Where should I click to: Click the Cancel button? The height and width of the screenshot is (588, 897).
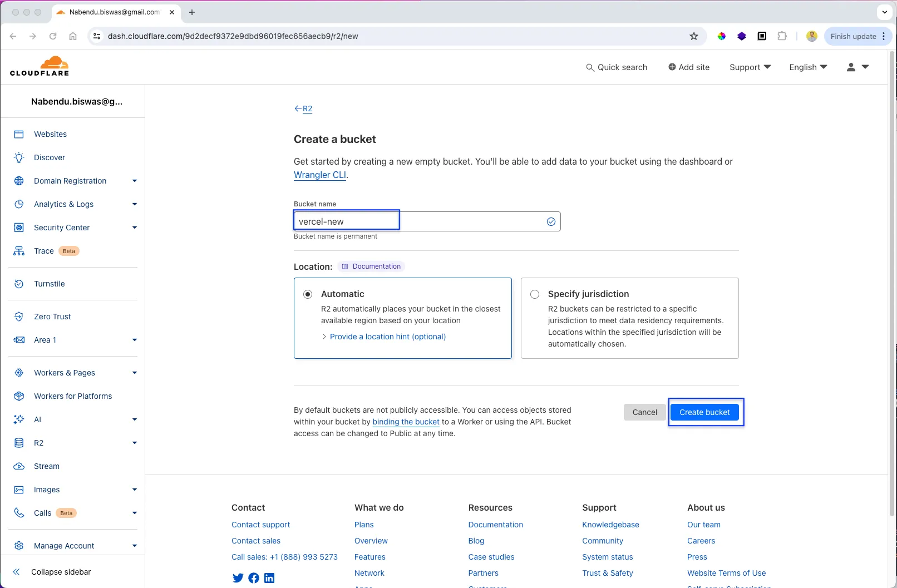coord(644,412)
